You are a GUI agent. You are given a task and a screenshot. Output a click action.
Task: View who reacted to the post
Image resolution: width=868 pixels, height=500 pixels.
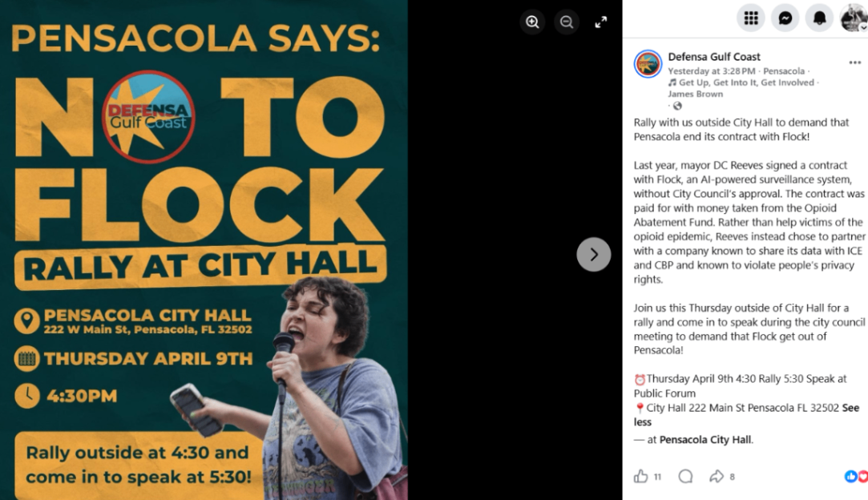[856, 477]
